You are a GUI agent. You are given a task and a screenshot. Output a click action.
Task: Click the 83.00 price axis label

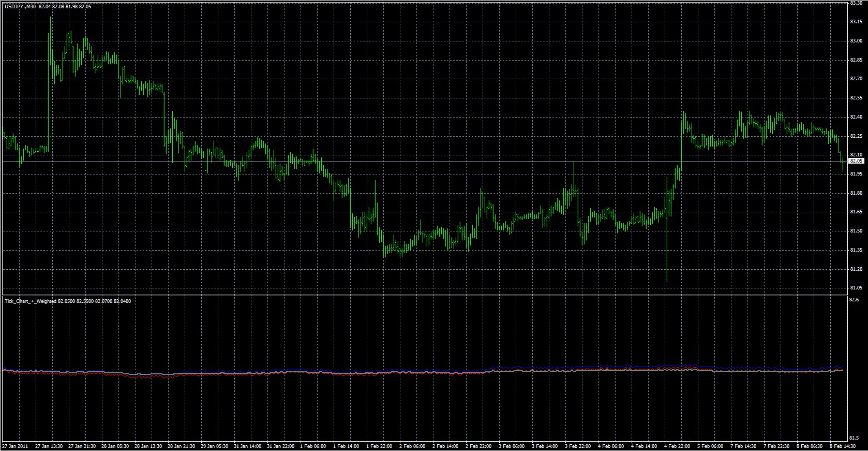[x=856, y=41]
